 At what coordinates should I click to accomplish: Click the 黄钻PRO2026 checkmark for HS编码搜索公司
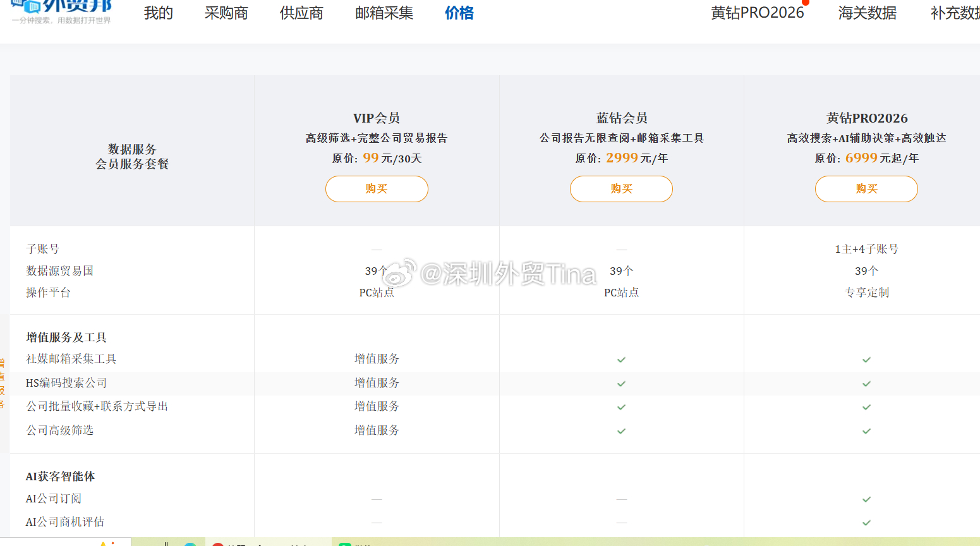click(x=866, y=384)
